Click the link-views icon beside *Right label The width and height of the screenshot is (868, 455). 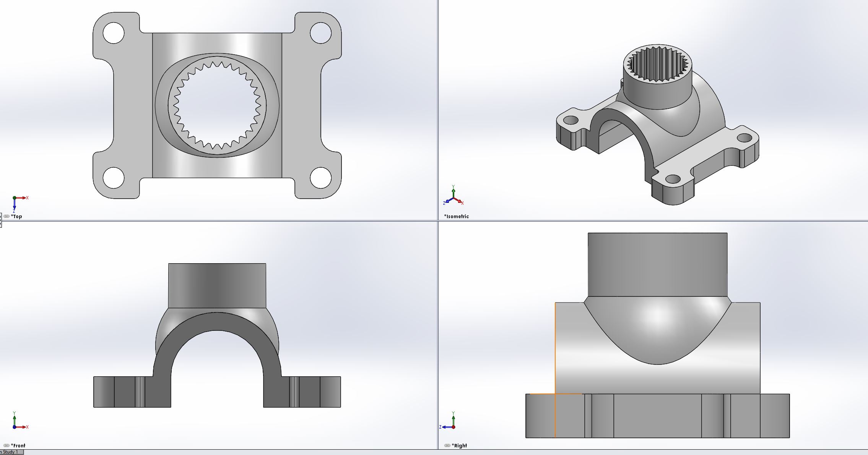[447, 445]
